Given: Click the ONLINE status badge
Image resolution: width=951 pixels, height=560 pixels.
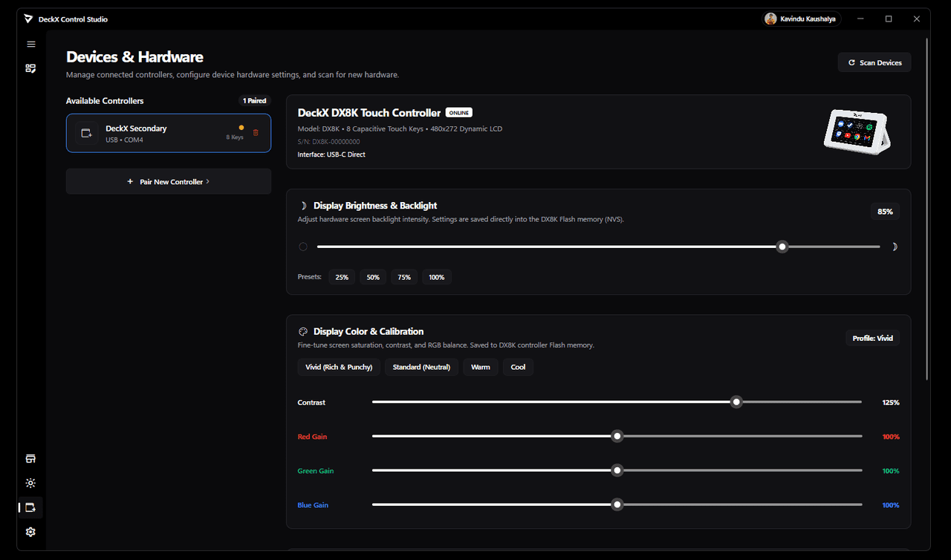Looking at the screenshot, I should click(x=458, y=113).
